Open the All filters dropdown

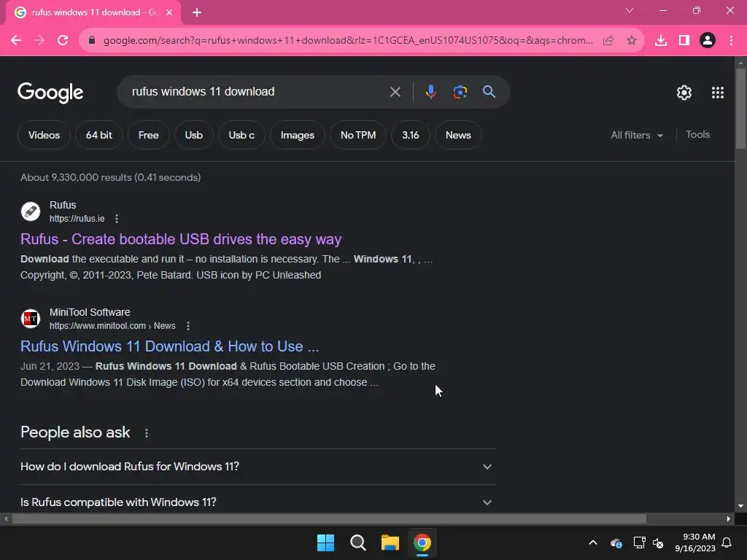[x=637, y=135]
